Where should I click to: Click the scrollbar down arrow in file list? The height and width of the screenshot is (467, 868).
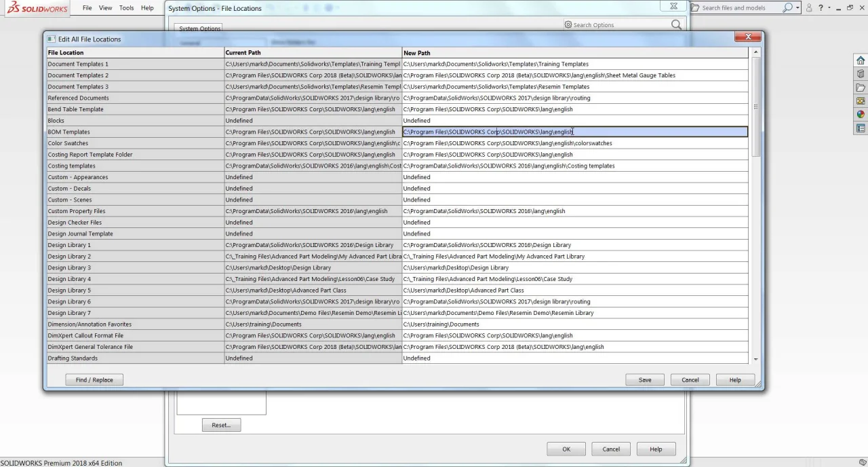[x=755, y=359]
